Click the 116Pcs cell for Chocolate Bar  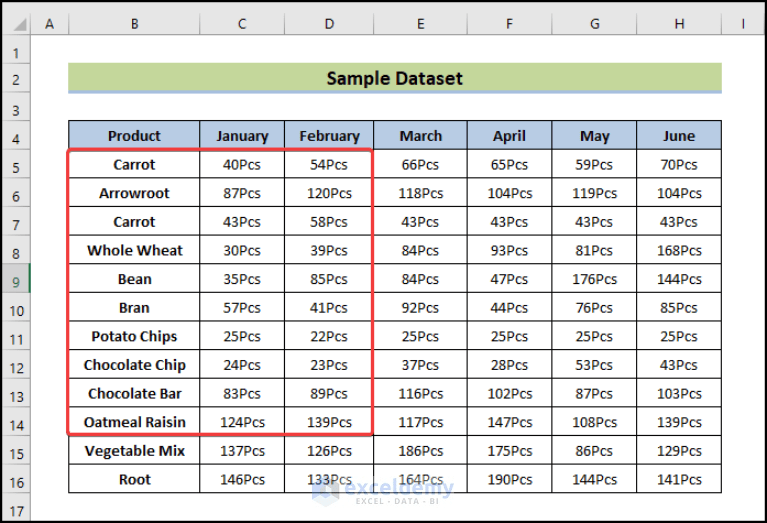[x=420, y=393]
